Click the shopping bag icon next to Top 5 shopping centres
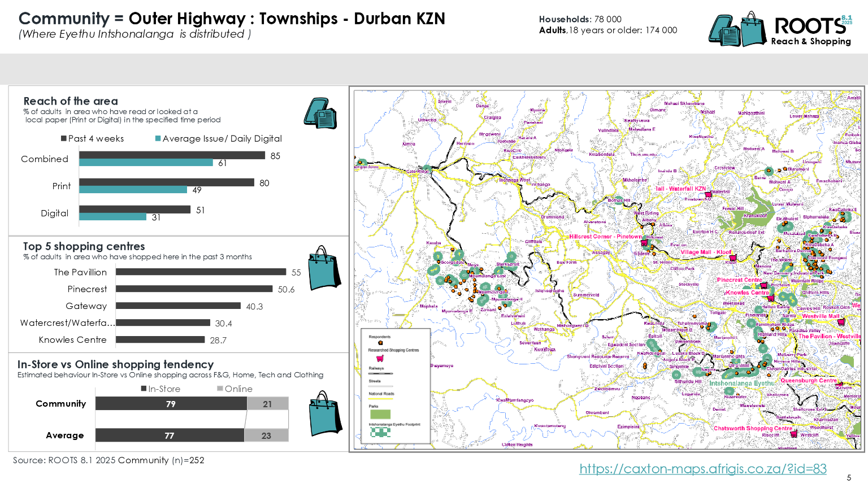This screenshot has width=868, height=488. pos(323,269)
